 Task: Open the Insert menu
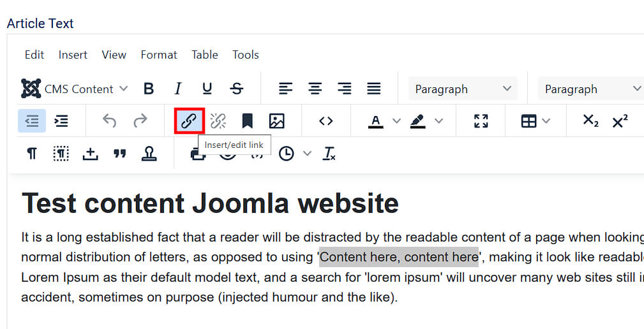[x=73, y=55]
